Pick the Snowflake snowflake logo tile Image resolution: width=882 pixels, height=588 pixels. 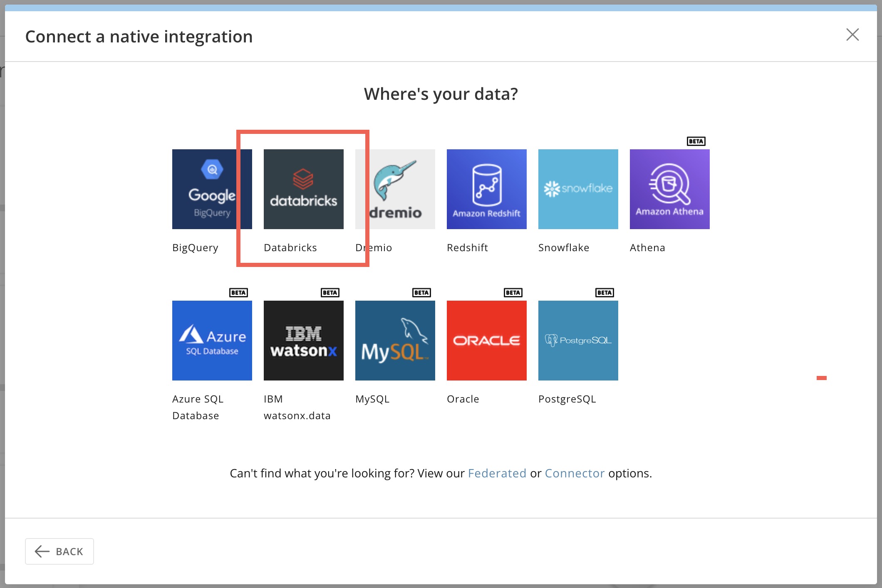click(578, 189)
